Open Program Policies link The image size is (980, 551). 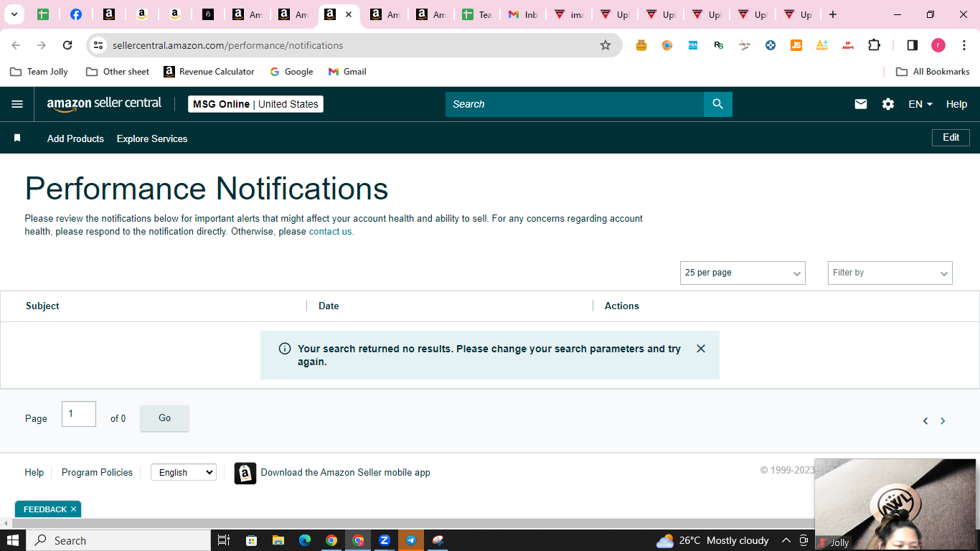pyautogui.click(x=97, y=472)
